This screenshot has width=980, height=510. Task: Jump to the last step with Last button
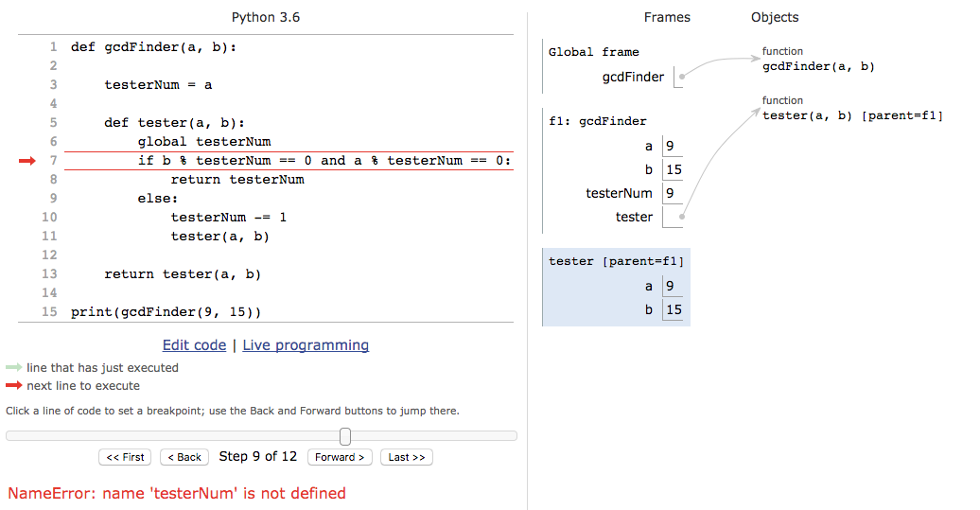pos(406,457)
